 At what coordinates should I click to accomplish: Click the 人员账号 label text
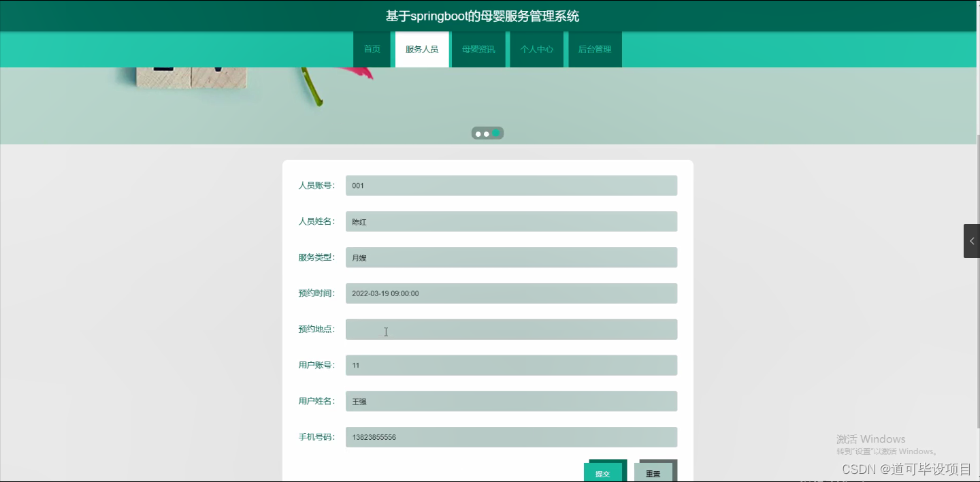[x=316, y=185]
